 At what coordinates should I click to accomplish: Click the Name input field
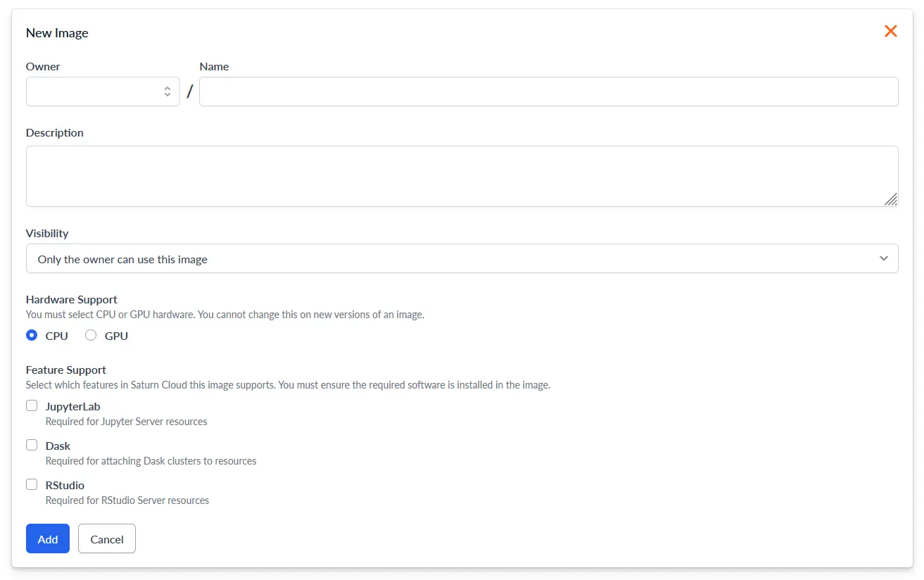pos(548,92)
